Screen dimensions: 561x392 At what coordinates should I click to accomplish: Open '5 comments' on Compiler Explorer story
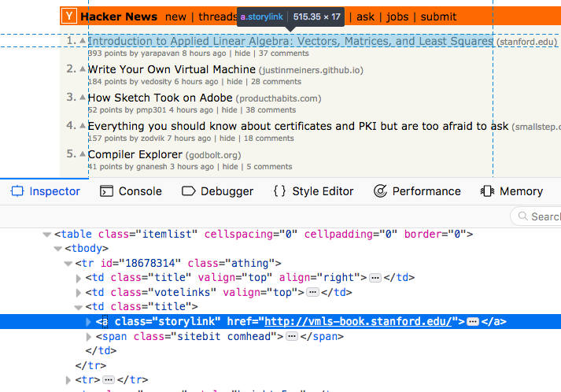pos(269,166)
